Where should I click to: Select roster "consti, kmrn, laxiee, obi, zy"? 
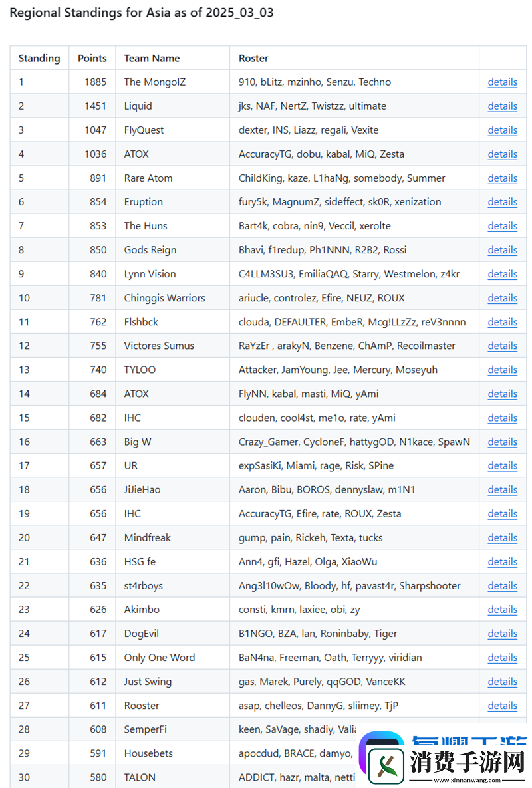pos(299,610)
